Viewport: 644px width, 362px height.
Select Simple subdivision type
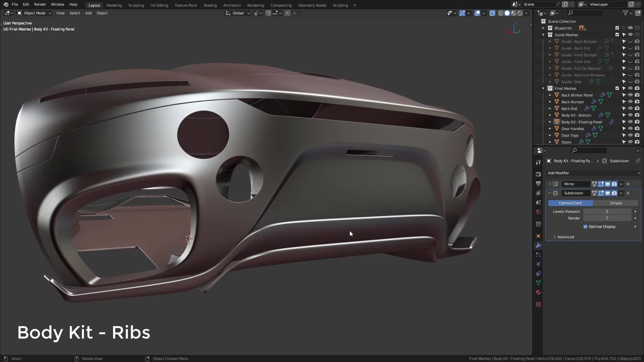[615, 203]
